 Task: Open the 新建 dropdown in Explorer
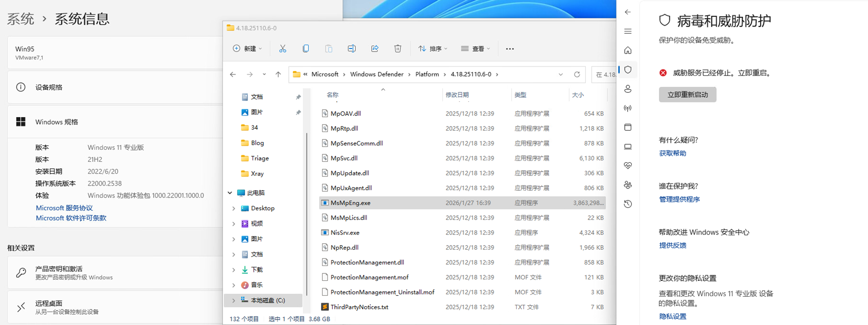(x=247, y=49)
